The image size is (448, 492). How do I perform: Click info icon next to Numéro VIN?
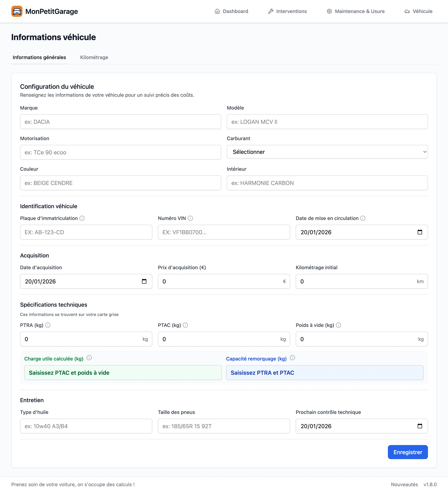click(190, 218)
